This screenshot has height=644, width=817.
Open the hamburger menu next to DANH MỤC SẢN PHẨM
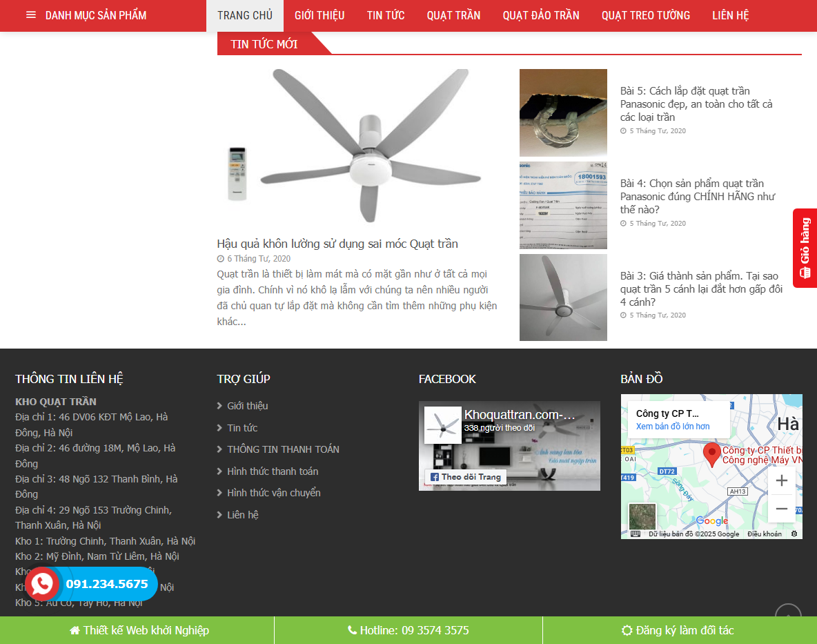(30, 14)
